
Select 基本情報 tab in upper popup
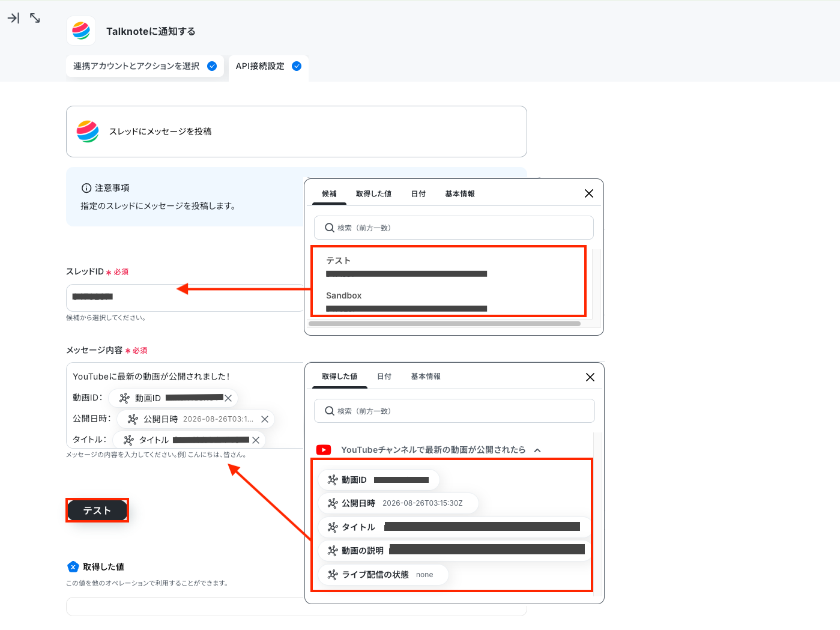(460, 194)
